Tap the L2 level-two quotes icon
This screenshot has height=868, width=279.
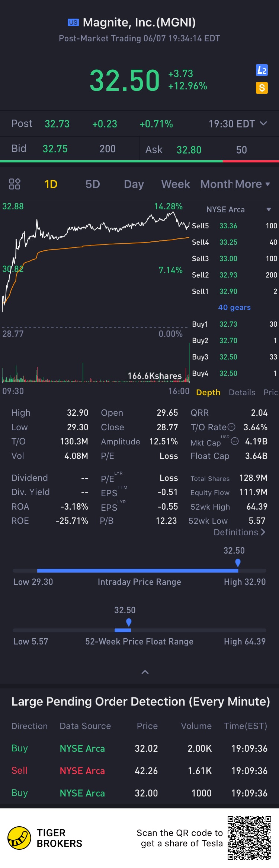tap(262, 70)
